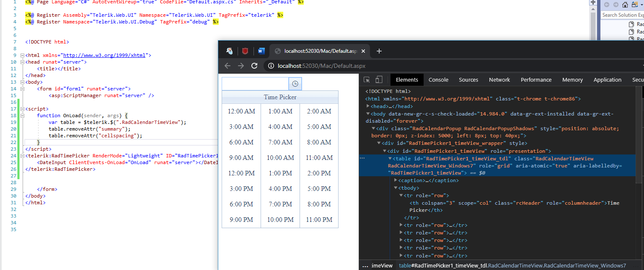Image resolution: width=644 pixels, height=270 pixels.
Task: Click the site info icon in address bar
Action: [x=271, y=66]
